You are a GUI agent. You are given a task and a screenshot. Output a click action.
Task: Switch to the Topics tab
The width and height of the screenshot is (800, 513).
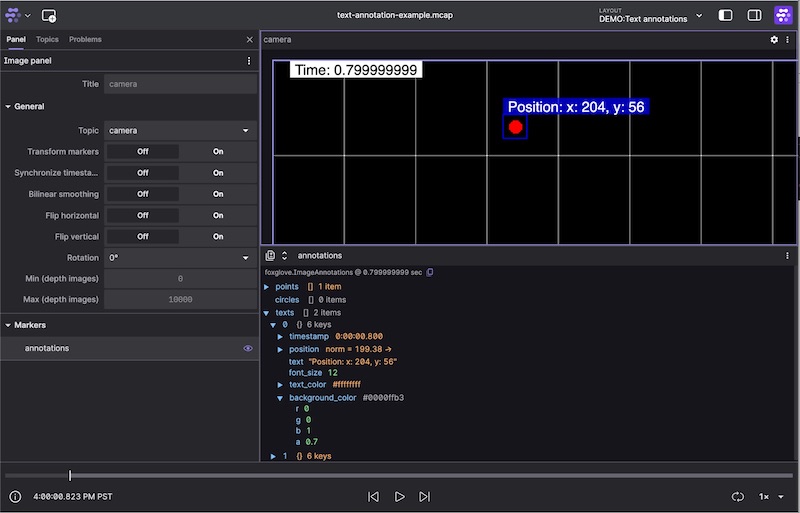[47, 39]
